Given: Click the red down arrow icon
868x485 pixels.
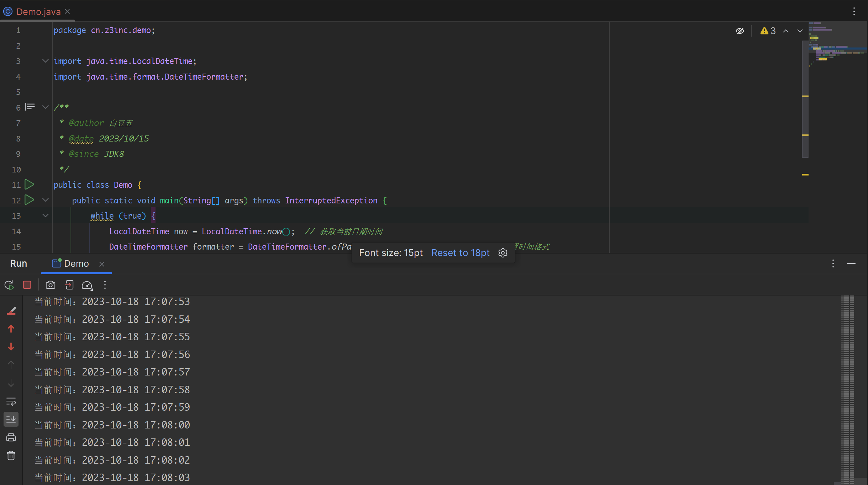Looking at the screenshot, I should [11, 347].
